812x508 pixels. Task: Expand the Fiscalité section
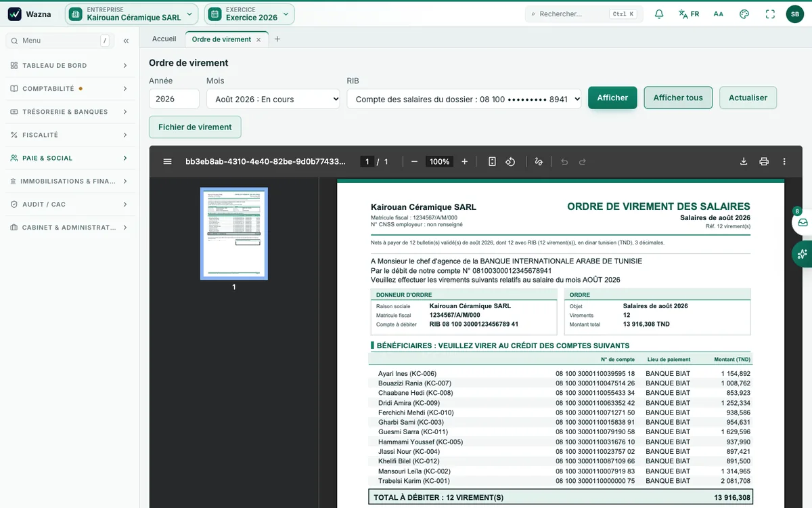point(70,135)
